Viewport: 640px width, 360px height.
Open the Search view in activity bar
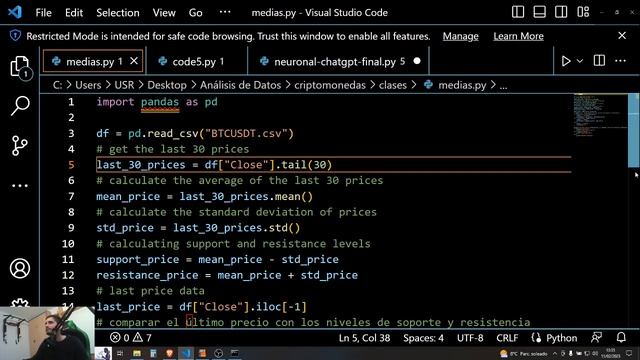[20, 106]
